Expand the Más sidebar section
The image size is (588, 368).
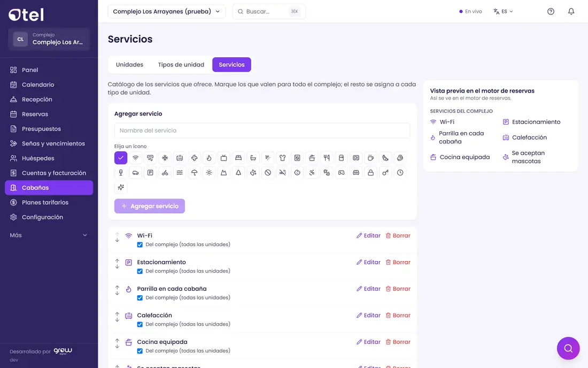click(49, 235)
